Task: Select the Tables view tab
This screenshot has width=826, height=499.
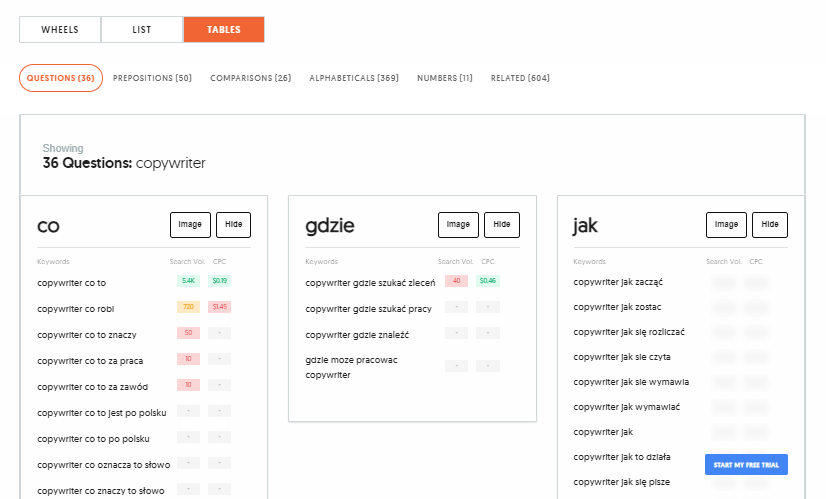Action: (x=224, y=30)
